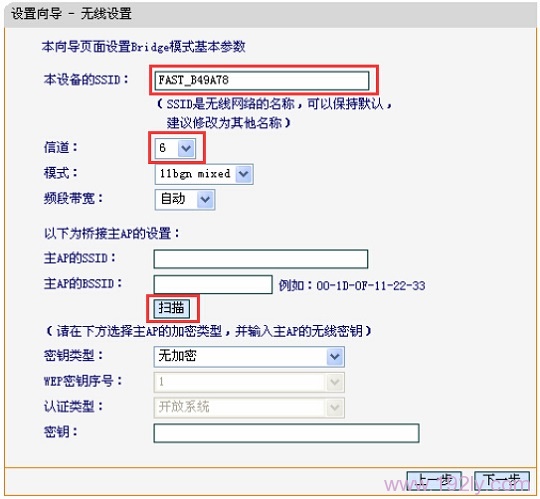Image resolution: width=540 pixels, height=499 pixels.
Task: Click the disabled 认证类型 dropdown
Action: [249, 407]
